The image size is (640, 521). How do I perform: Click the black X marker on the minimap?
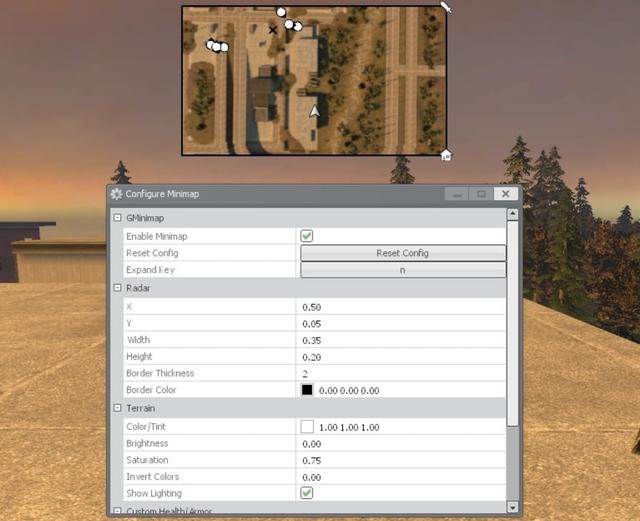click(x=273, y=30)
